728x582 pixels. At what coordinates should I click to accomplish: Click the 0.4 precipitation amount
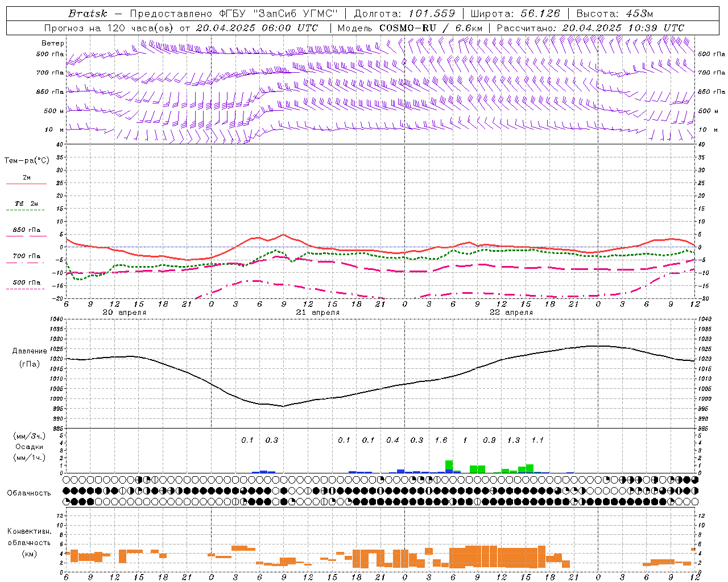point(392,440)
